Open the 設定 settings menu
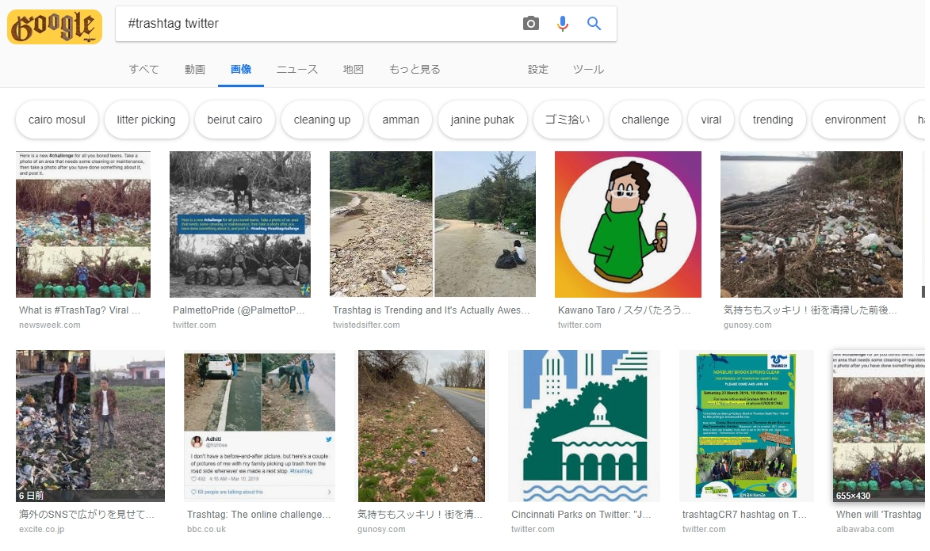 [538, 69]
